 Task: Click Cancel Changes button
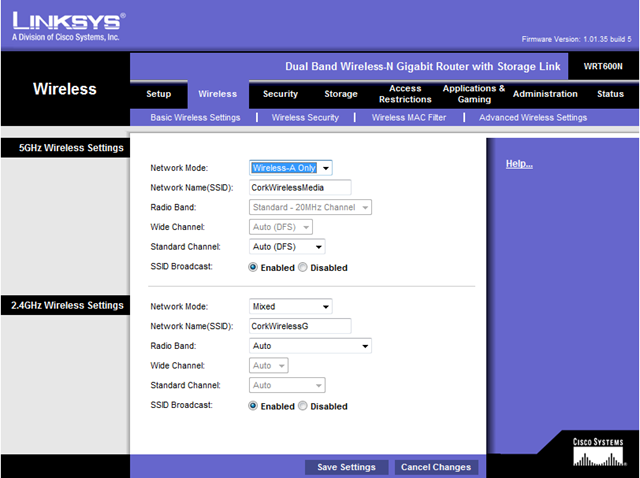tap(435, 467)
